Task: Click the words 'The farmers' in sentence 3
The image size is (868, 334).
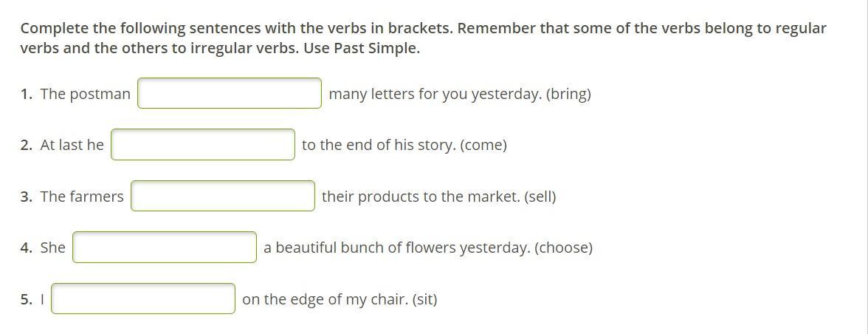Action: (82, 197)
